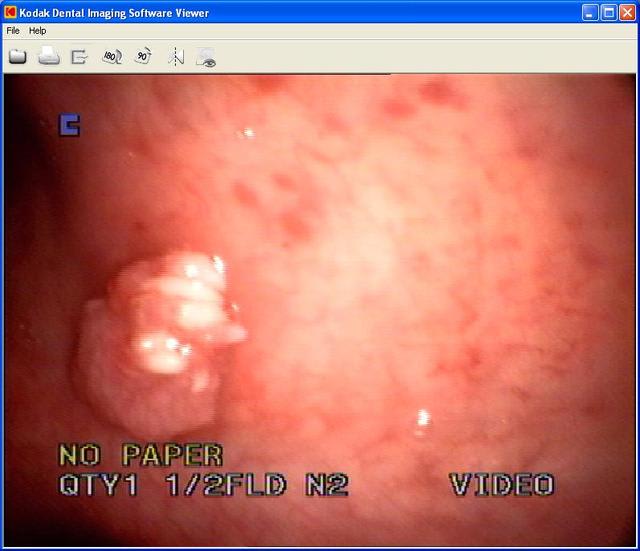
Task: Rotate the image 90 degrees
Action: click(143, 57)
